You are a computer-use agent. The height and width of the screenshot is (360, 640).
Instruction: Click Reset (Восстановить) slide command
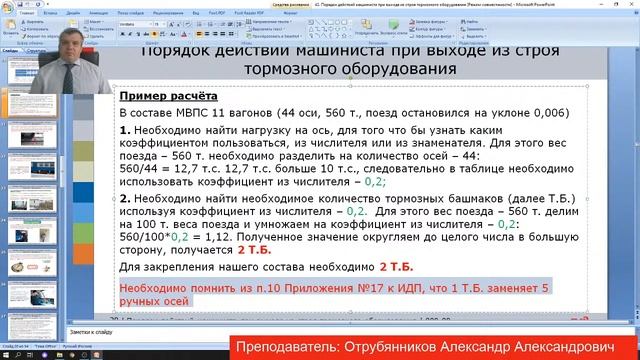[x=99, y=29]
